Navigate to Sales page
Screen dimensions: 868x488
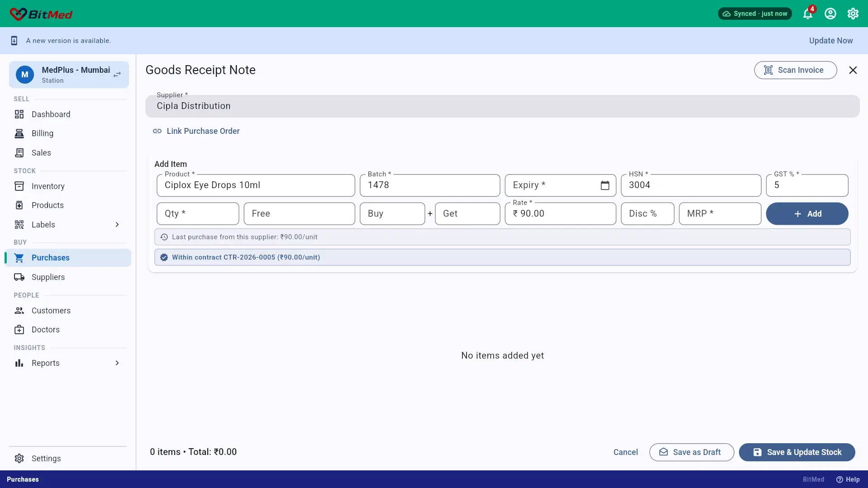coord(68,153)
